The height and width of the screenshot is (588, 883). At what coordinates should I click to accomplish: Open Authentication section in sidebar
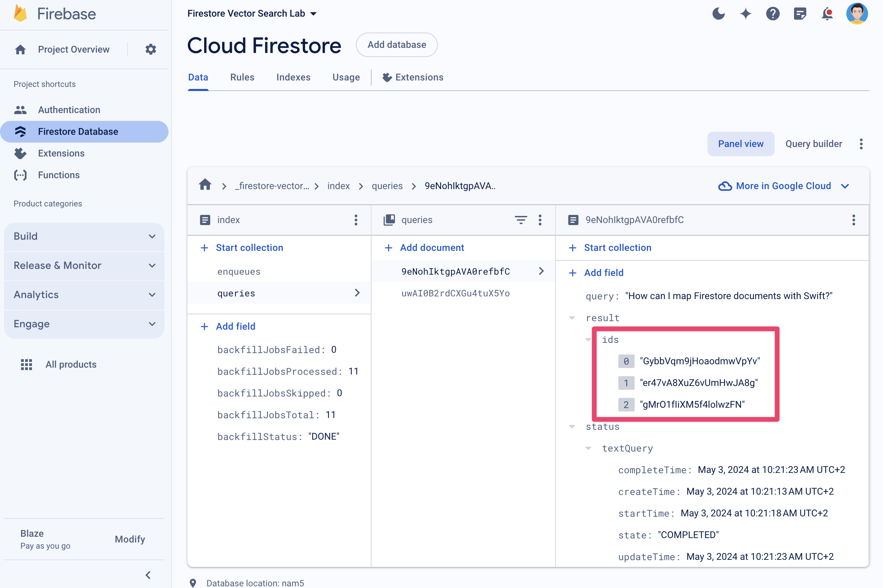tap(69, 110)
